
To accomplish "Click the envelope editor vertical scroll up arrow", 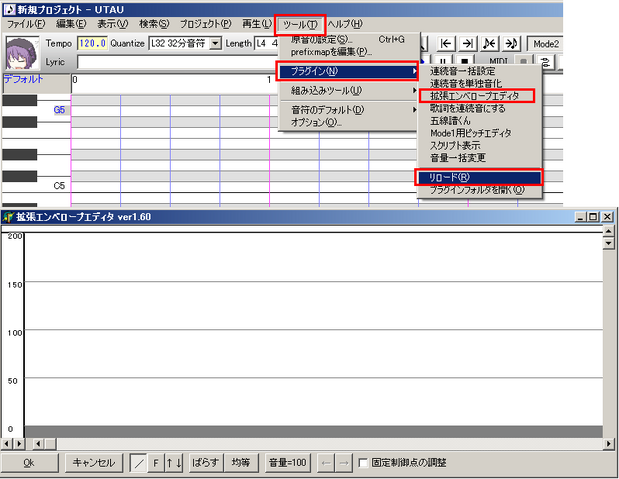I will (x=608, y=231).
